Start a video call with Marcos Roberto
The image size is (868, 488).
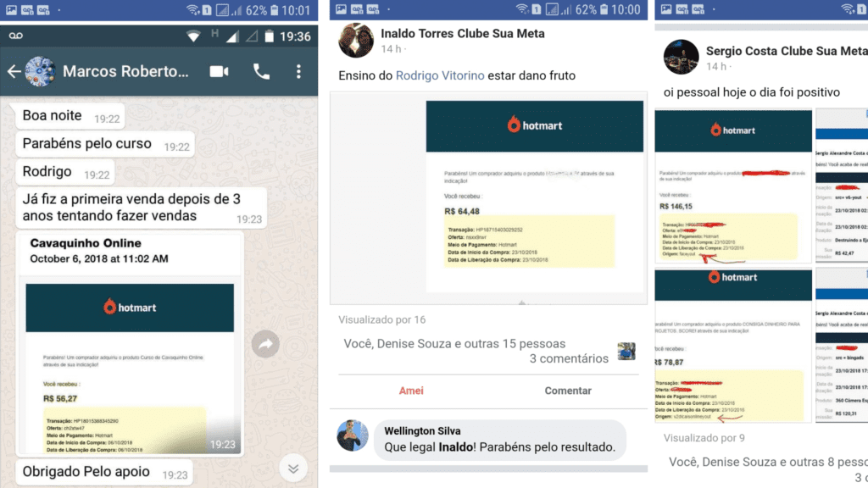click(220, 71)
